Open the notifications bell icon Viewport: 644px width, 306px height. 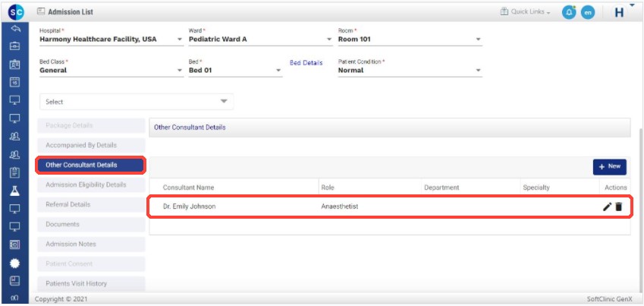[x=568, y=13]
